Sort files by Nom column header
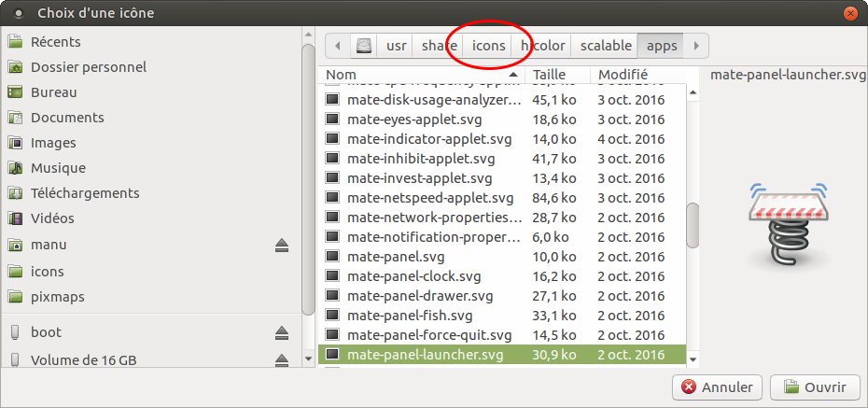 click(x=420, y=75)
